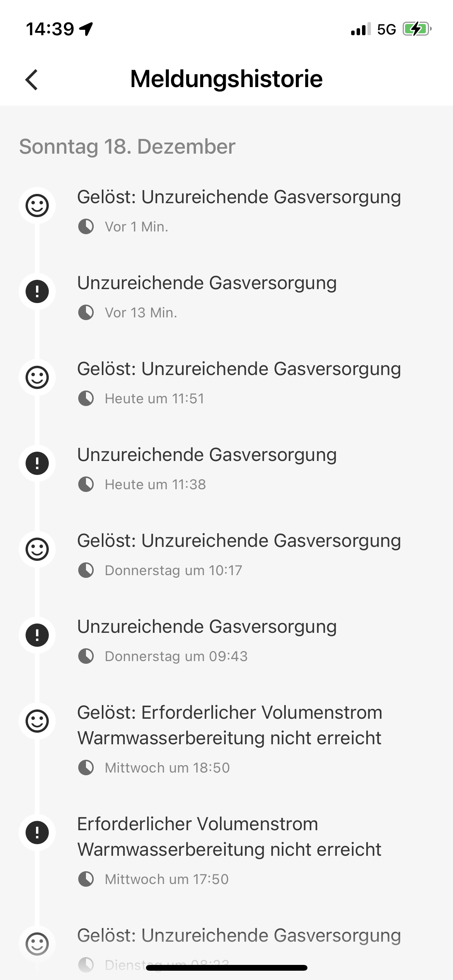Tap exclamation icon for 'Heute um 11:38' entry

point(37,463)
